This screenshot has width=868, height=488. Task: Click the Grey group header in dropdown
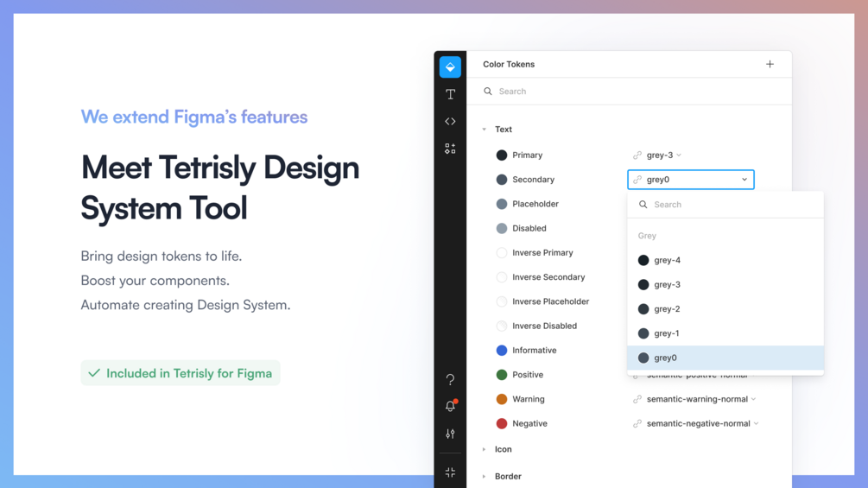pos(647,236)
